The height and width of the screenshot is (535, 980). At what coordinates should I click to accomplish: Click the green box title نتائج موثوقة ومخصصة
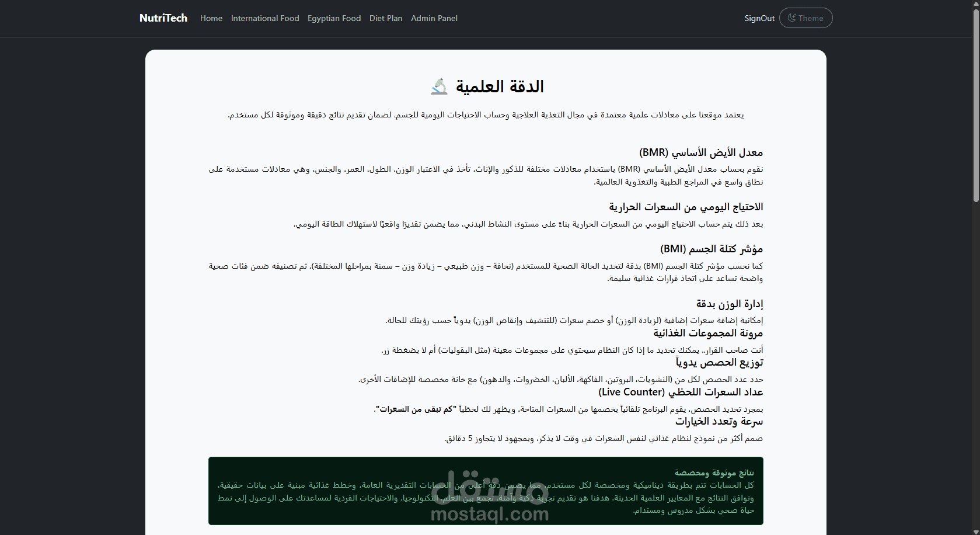[714, 473]
